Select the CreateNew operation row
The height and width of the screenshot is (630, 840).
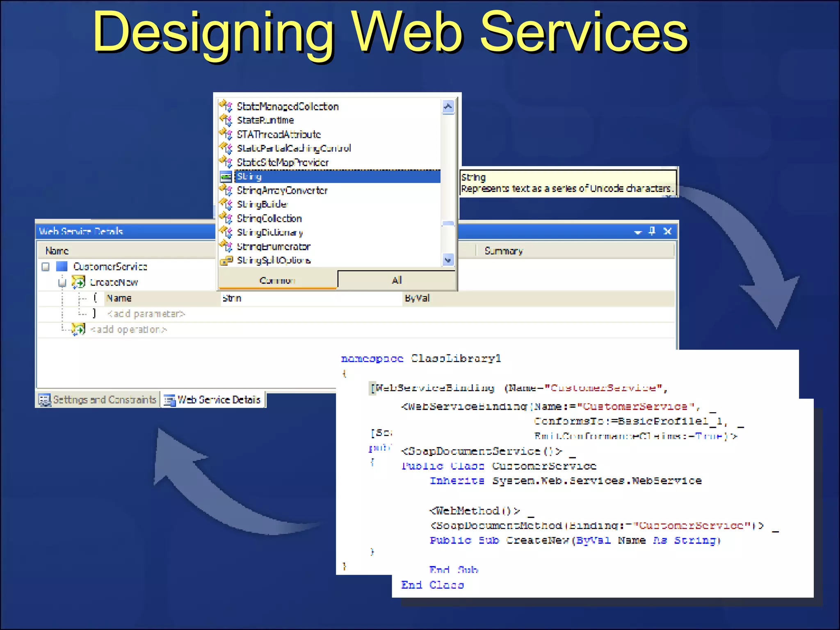point(114,282)
